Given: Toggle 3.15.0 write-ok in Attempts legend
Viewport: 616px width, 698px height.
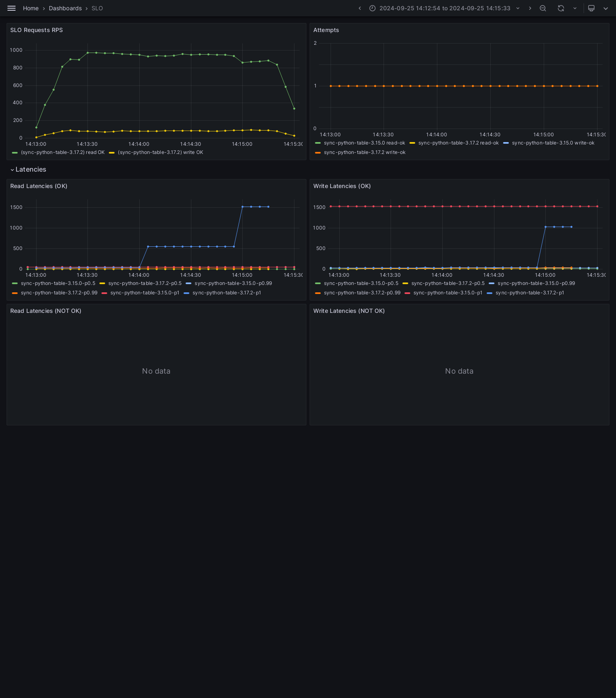Looking at the screenshot, I should tap(553, 143).
